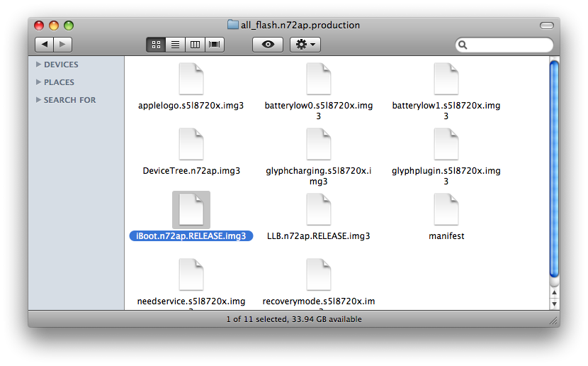
Task: Go back to previous folder
Action: tap(44, 45)
